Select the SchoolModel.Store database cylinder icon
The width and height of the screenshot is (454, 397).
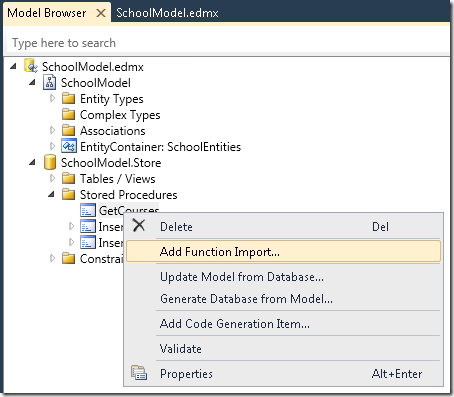click(50, 162)
